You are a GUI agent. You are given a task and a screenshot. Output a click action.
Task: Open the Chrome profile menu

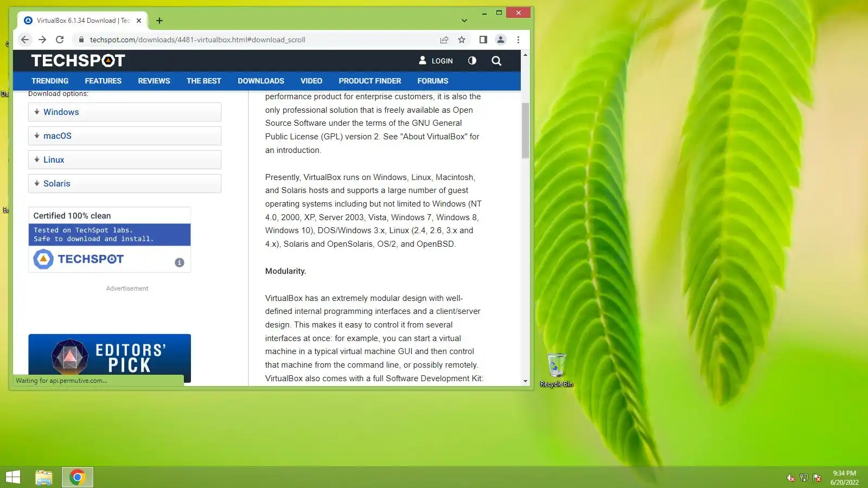click(501, 40)
